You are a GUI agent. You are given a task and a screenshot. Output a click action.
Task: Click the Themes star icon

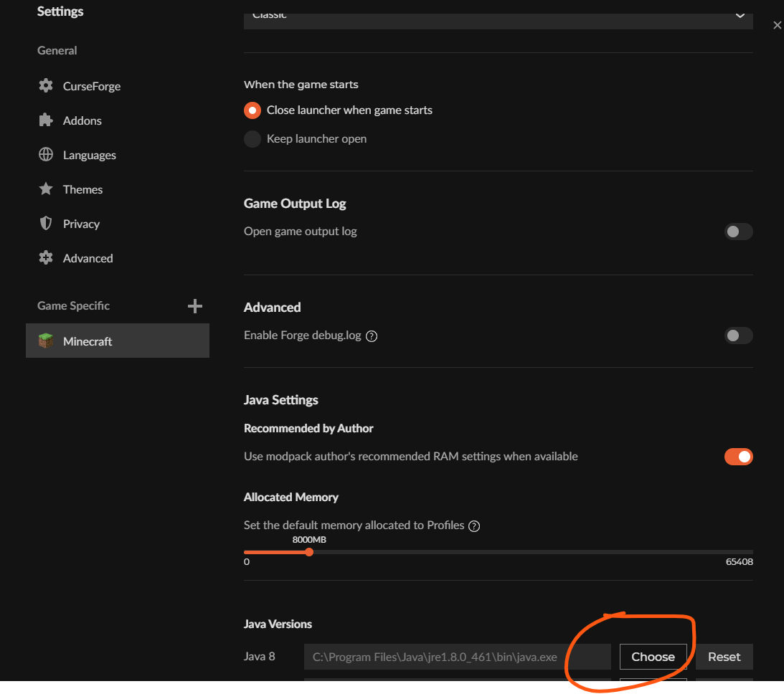46,189
